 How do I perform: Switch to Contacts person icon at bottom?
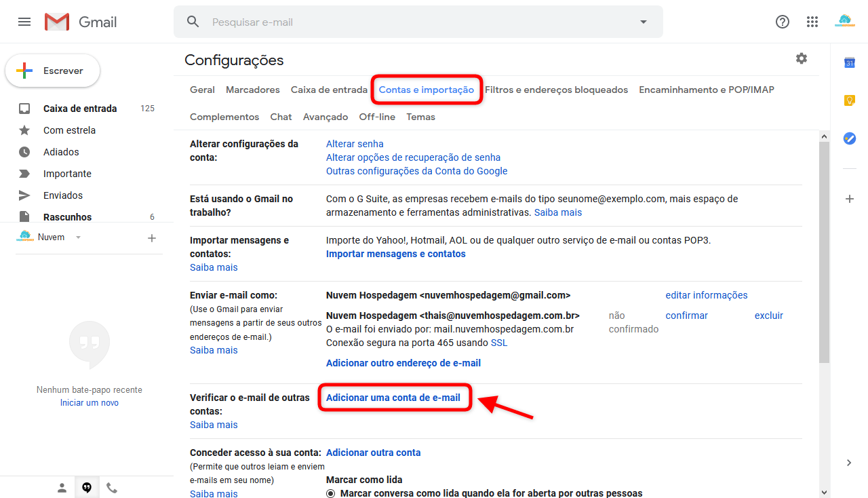[62, 488]
